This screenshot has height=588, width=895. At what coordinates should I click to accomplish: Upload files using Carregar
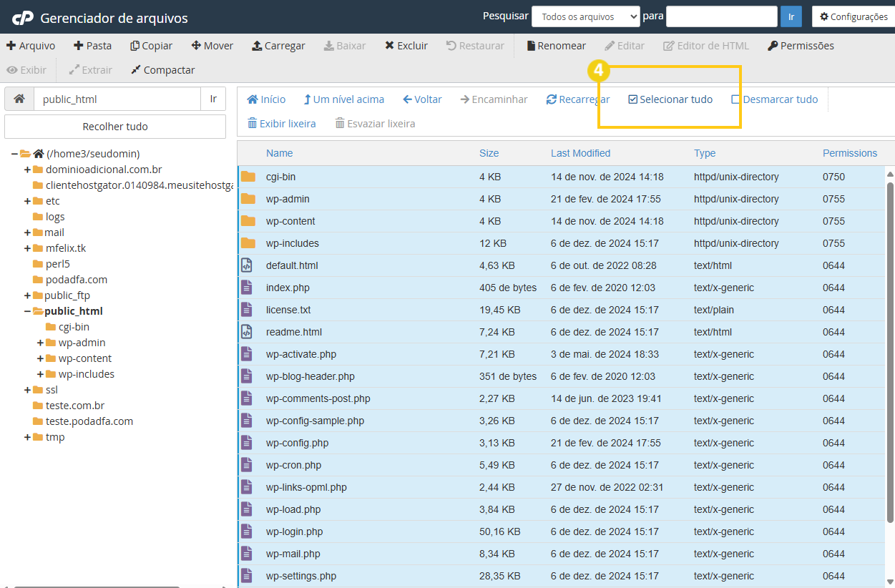tap(278, 46)
